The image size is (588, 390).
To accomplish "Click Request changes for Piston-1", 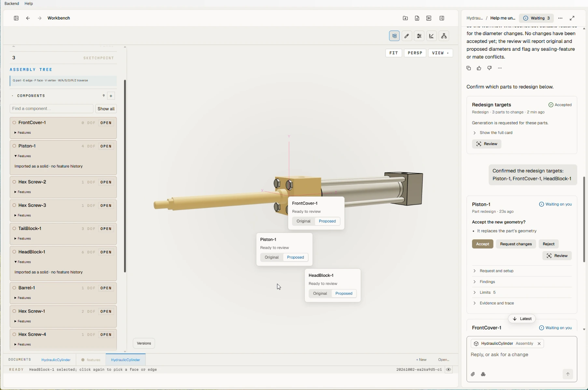I will [x=516, y=244].
